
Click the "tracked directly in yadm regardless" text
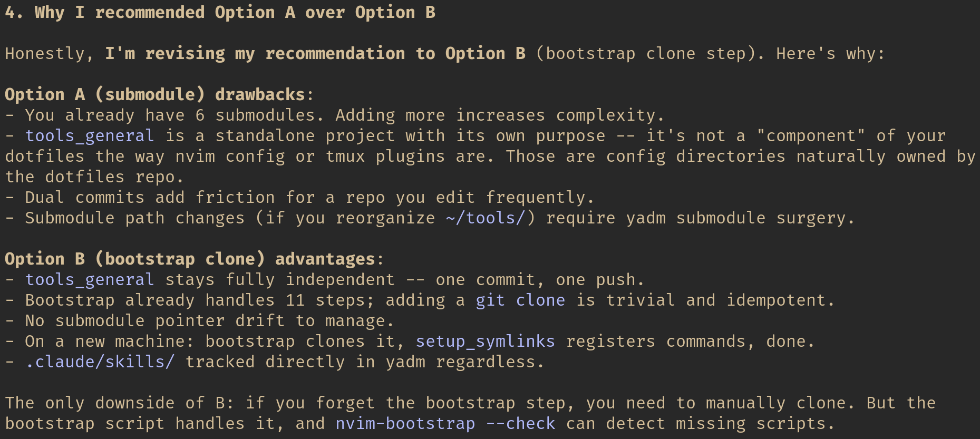(x=364, y=362)
